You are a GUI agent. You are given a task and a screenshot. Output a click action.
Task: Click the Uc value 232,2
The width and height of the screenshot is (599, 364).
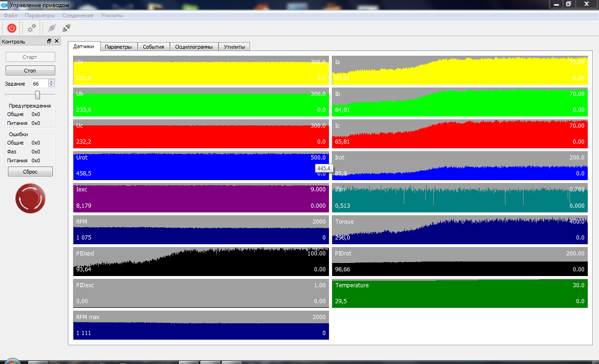83,142
